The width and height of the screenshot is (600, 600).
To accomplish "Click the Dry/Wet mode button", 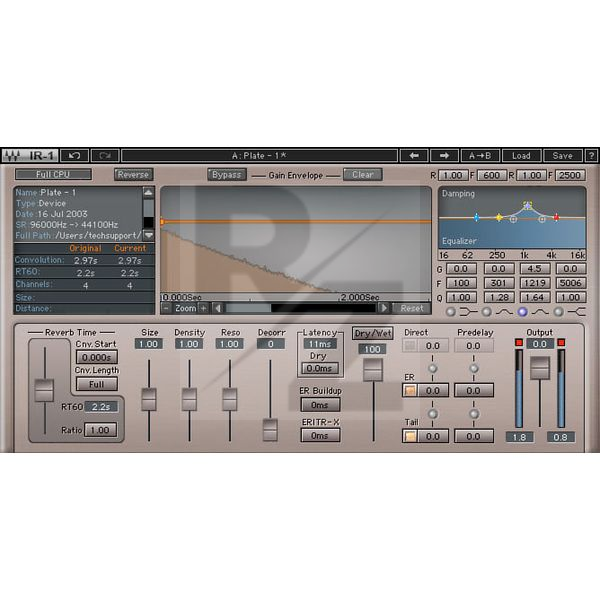I will pos(372,333).
